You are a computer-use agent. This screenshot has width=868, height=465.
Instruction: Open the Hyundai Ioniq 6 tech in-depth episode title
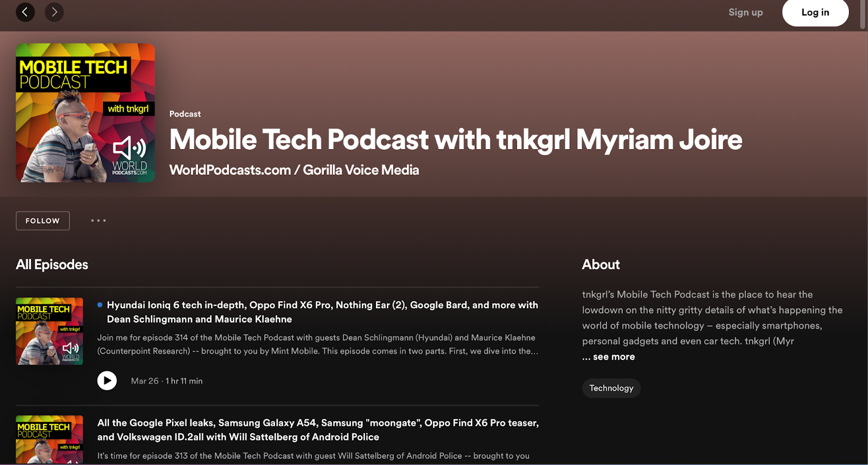tap(322, 312)
